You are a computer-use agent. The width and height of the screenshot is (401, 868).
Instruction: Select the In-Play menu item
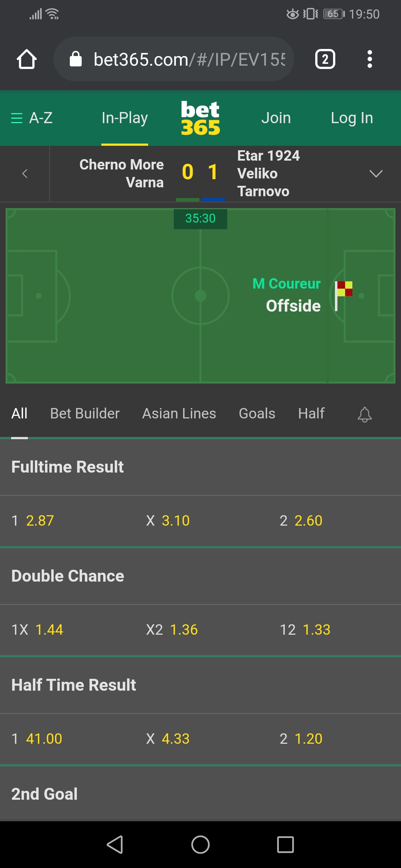click(125, 118)
